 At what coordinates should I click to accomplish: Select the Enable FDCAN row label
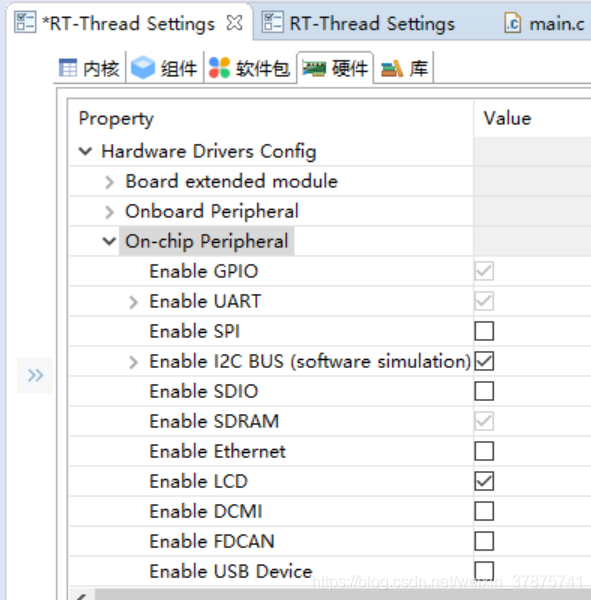212,541
